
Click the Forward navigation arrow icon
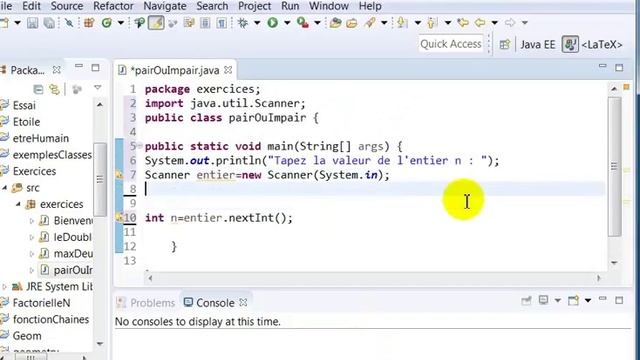(510, 23)
